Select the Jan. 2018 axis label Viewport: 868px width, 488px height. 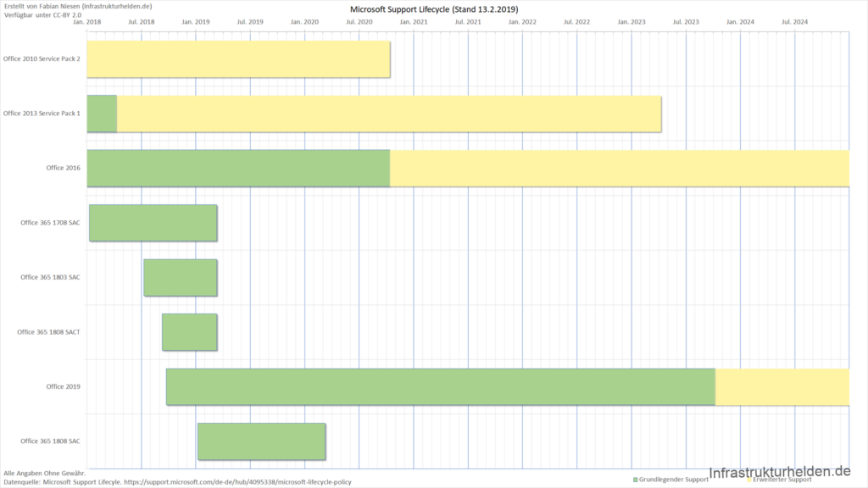tap(87, 22)
